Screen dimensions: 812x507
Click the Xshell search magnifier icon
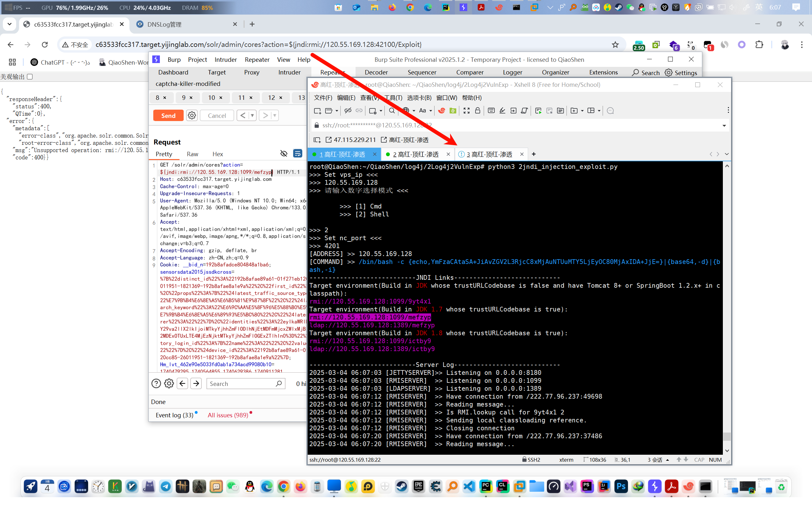pyautogui.click(x=392, y=111)
